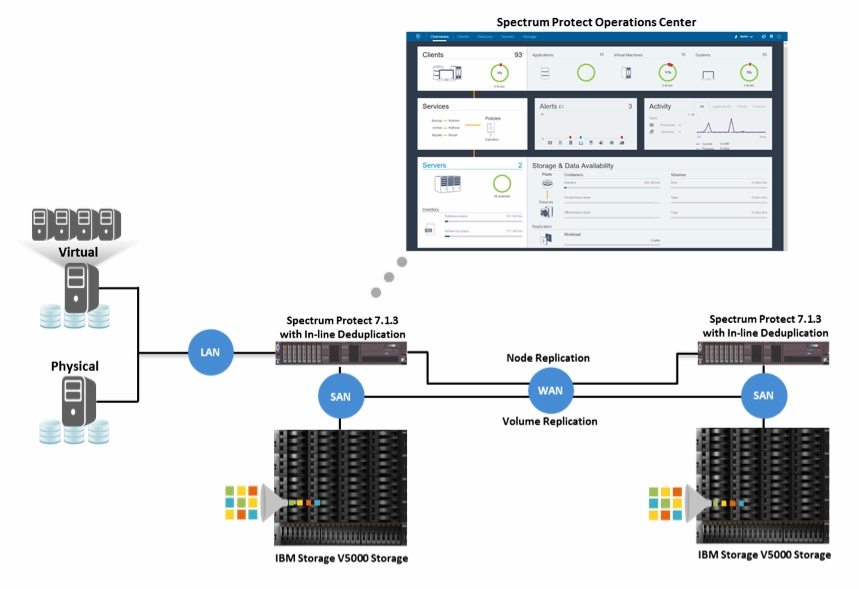The width and height of the screenshot is (859, 589).
Task: Open the Alerts panel heading
Action: point(548,106)
